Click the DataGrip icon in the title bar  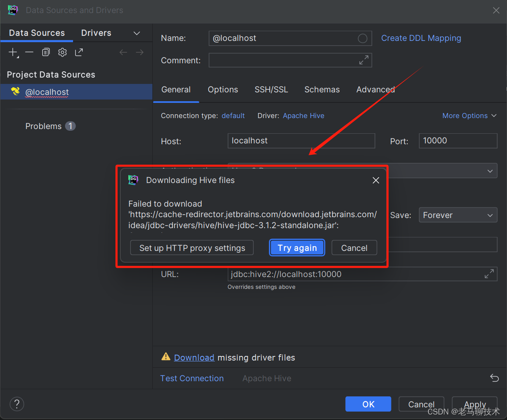pyautogui.click(x=13, y=10)
